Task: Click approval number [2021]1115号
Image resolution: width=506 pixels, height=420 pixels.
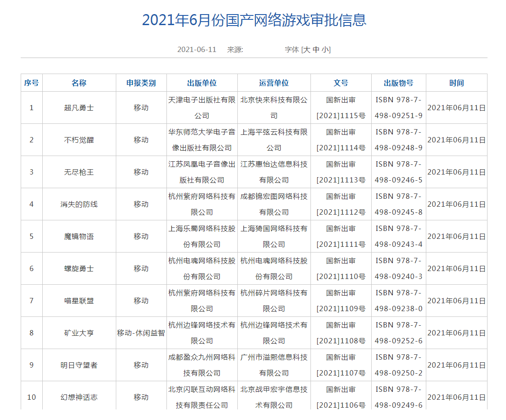Action: pos(341,115)
